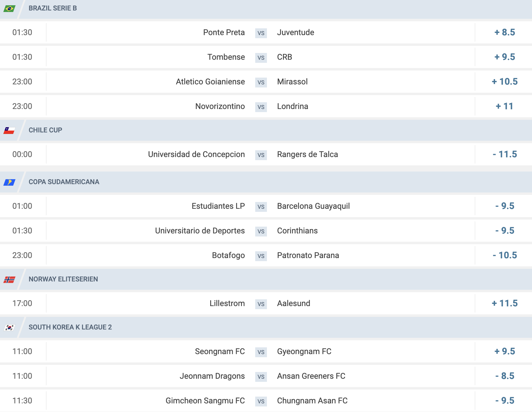Select the Ponte Preta team name

pos(224,32)
